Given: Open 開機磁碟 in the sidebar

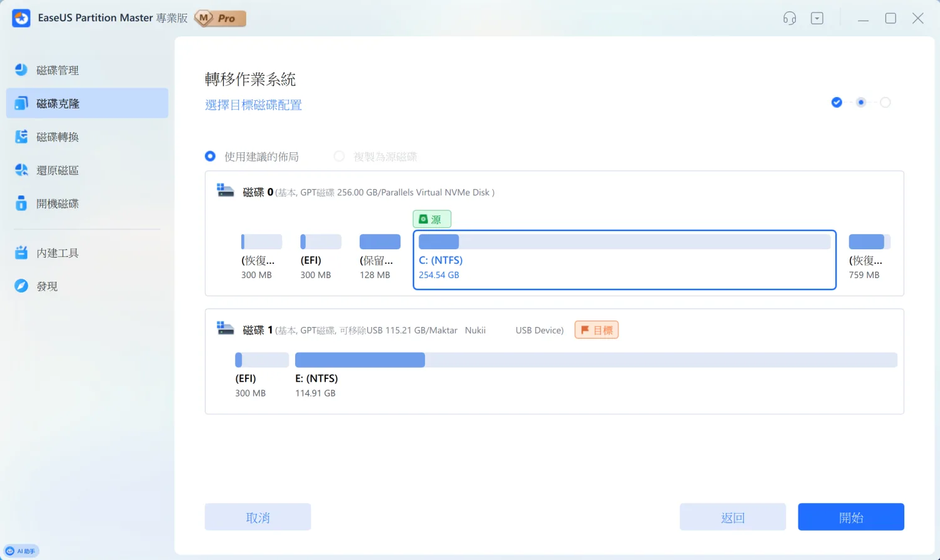Looking at the screenshot, I should (x=87, y=204).
